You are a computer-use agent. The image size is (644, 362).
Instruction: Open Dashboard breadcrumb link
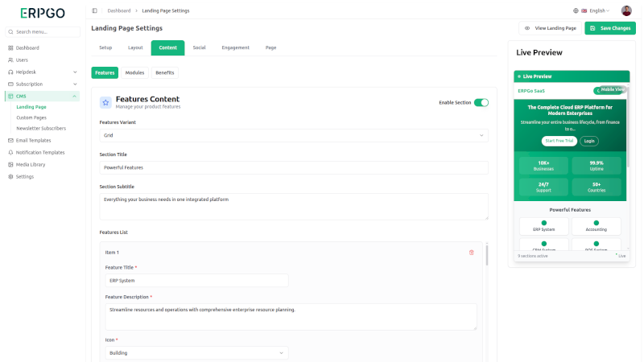click(x=119, y=10)
